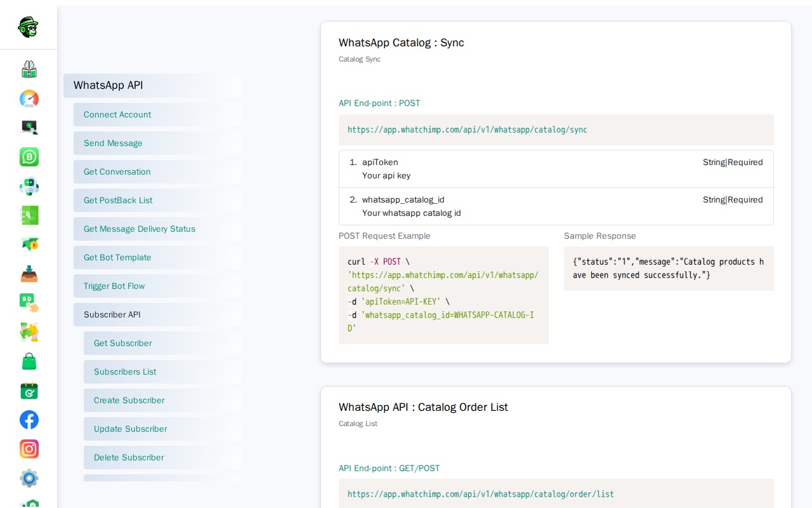This screenshot has height=508, width=812.
Task: Select Delete Subscriber in the menu
Action: (x=162, y=458)
